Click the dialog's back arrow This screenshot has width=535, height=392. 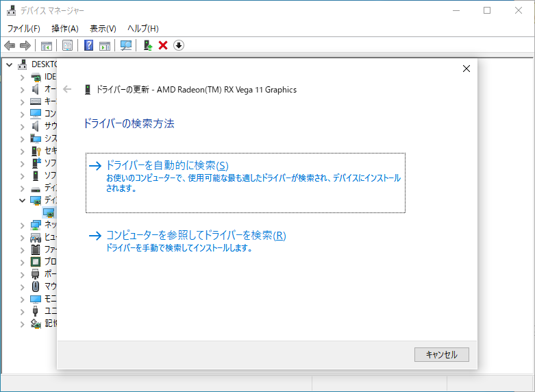[x=67, y=90]
